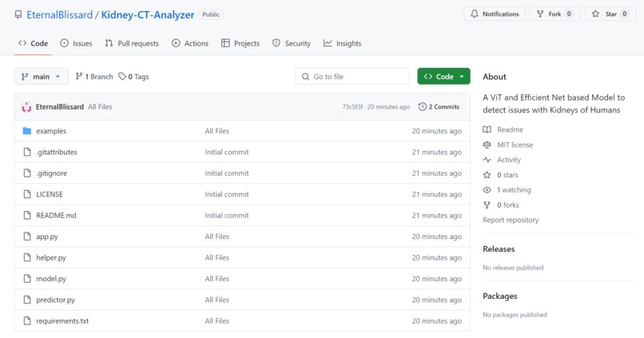Click the repository book icon beside EternalBlissard
This screenshot has width=644, height=338.
(x=18, y=15)
